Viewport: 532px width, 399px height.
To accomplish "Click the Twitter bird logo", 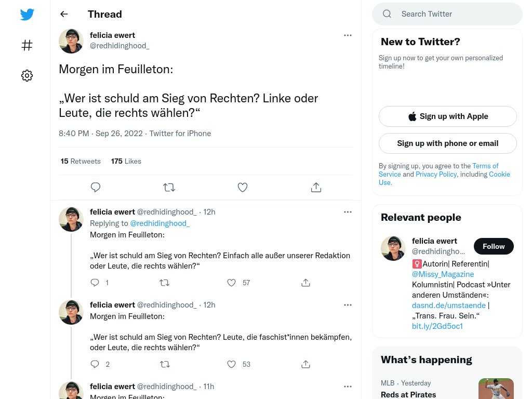I will pos(27,14).
